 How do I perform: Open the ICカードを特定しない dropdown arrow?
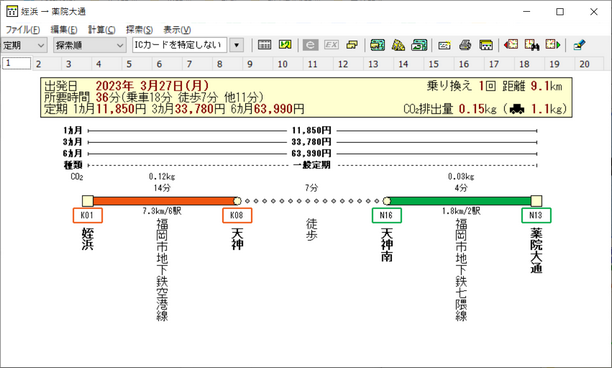click(x=236, y=45)
